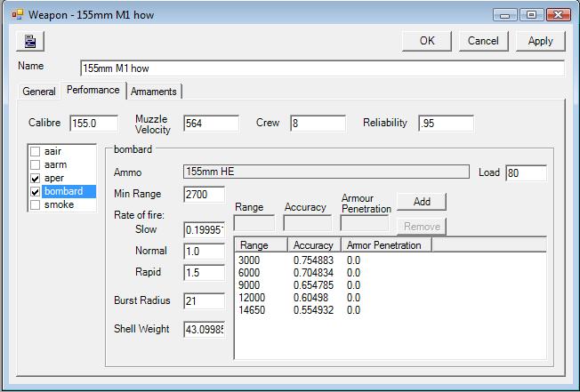Screen dimensions: 580x392
Task: Click the empty Armour Penetration entry box
Action: coord(365,223)
